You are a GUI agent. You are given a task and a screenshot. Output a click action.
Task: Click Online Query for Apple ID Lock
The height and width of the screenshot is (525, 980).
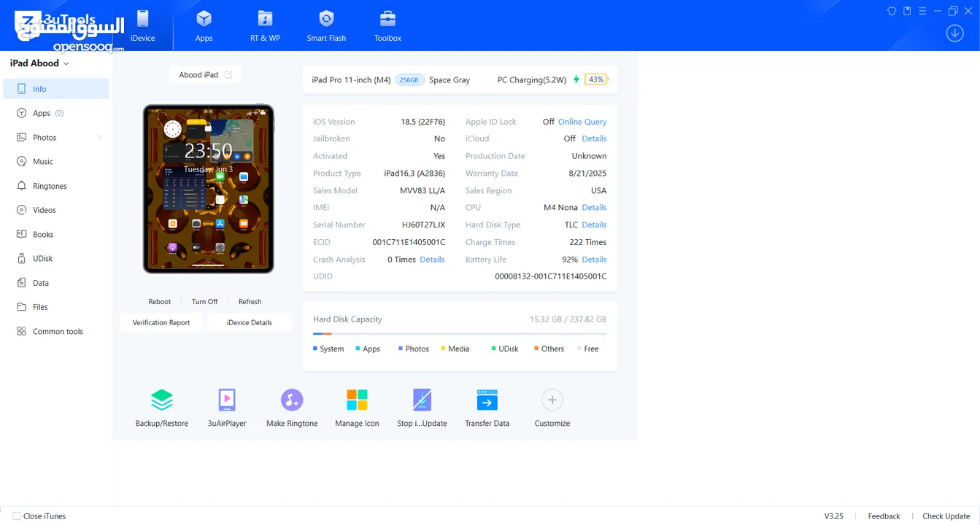pyautogui.click(x=582, y=122)
